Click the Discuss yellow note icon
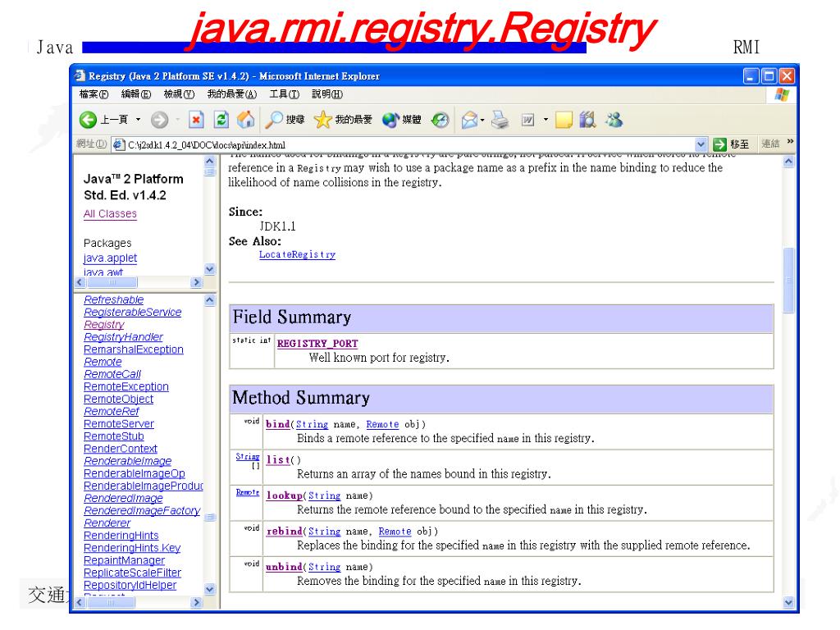This screenshot has height=630, width=840. 564,120
